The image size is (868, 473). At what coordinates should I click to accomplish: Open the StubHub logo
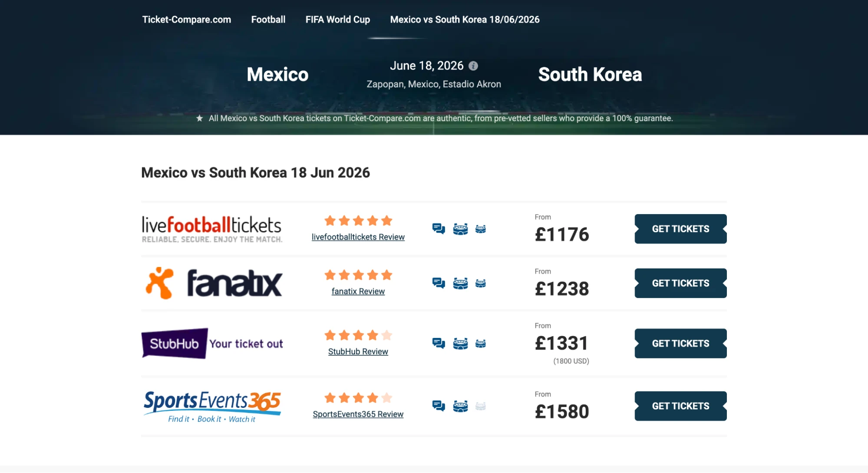click(x=212, y=344)
